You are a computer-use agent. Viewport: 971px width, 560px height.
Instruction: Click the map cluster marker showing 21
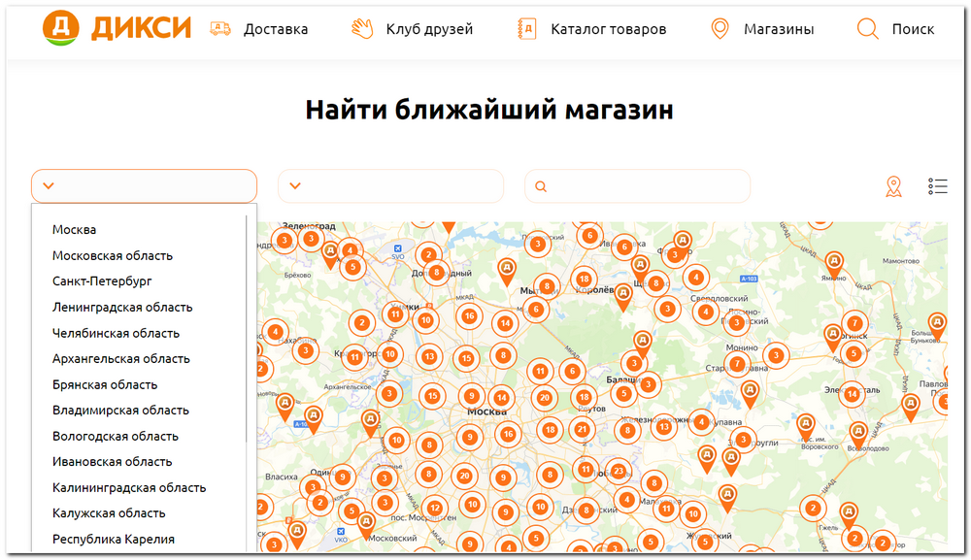[582, 429]
